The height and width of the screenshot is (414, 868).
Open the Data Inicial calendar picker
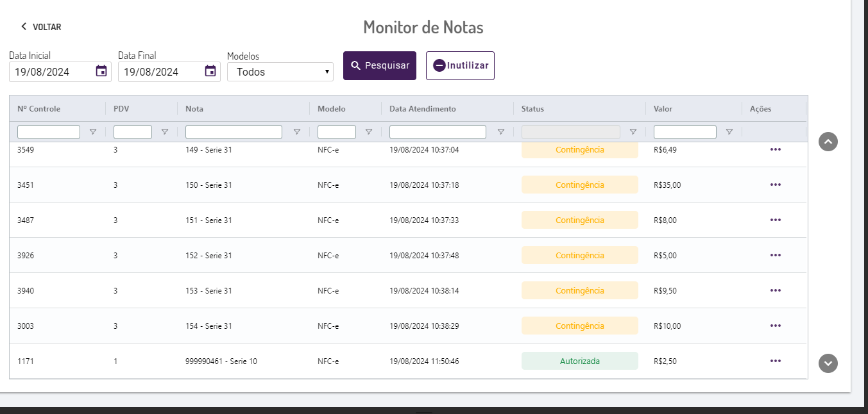pyautogui.click(x=101, y=71)
